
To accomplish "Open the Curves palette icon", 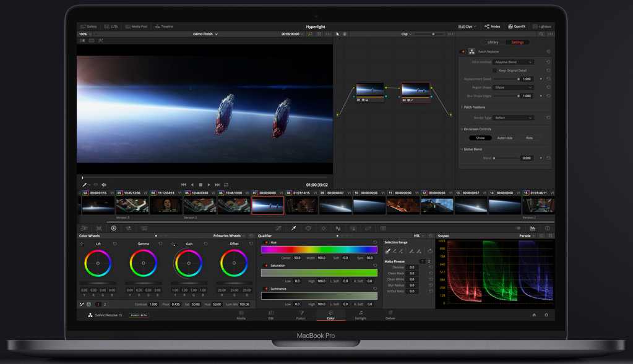I will 278,228.
